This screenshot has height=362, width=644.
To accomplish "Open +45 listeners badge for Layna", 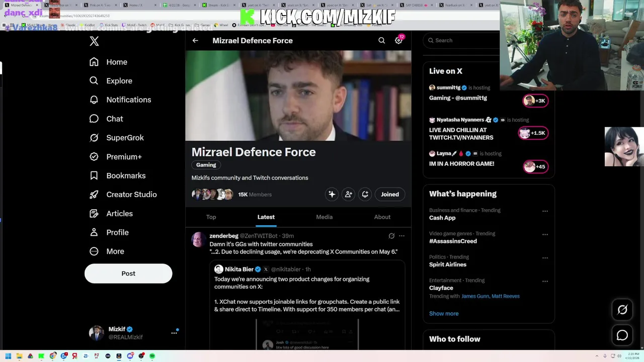I will [x=535, y=166].
